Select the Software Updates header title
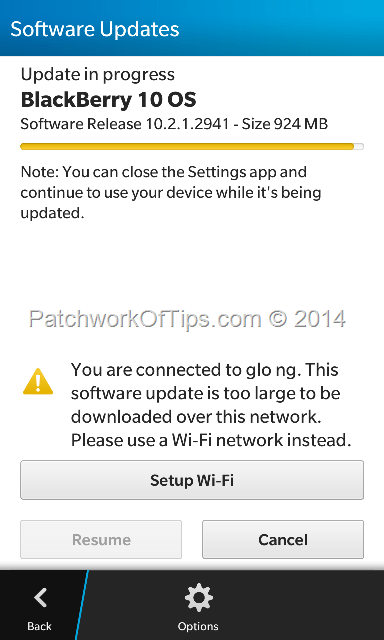This screenshot has width=384, height=640. tap(95, 29)
